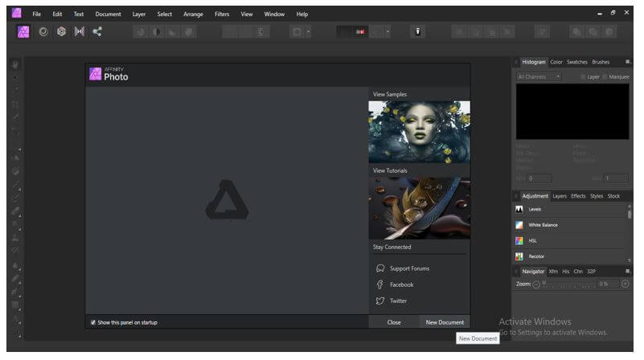Switch to the Effects tab
644x360 pixels.
pos(578,196)
